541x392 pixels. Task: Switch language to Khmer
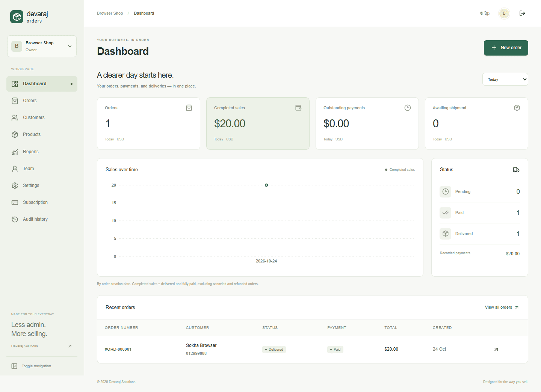click(x=485, y=14)
